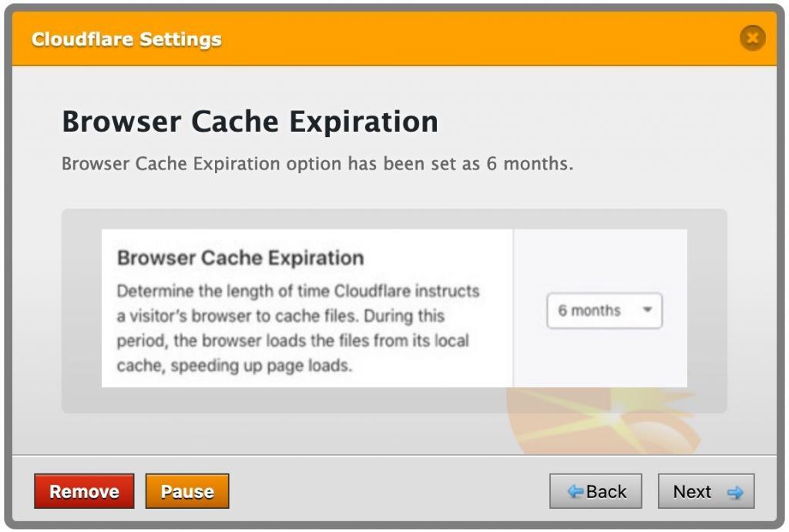Close the Cloudflare Settings dialog

pos(752,38)
